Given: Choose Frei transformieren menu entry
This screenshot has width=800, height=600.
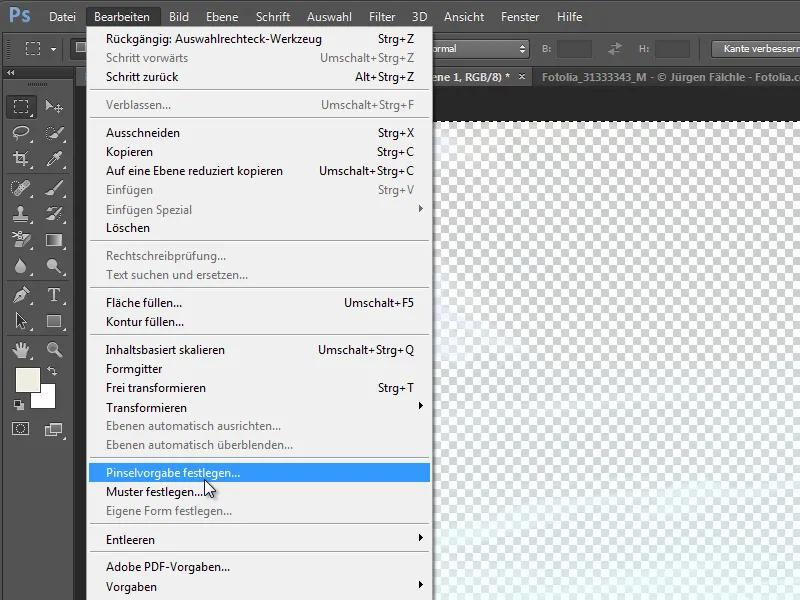Looking at the screenshot, I should tap(260, 388).
